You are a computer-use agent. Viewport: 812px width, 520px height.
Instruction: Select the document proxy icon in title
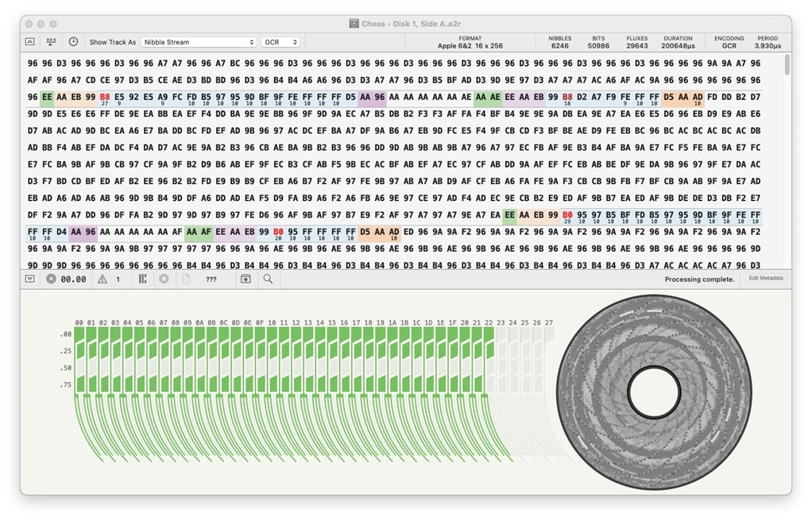(x=354, y=24)
